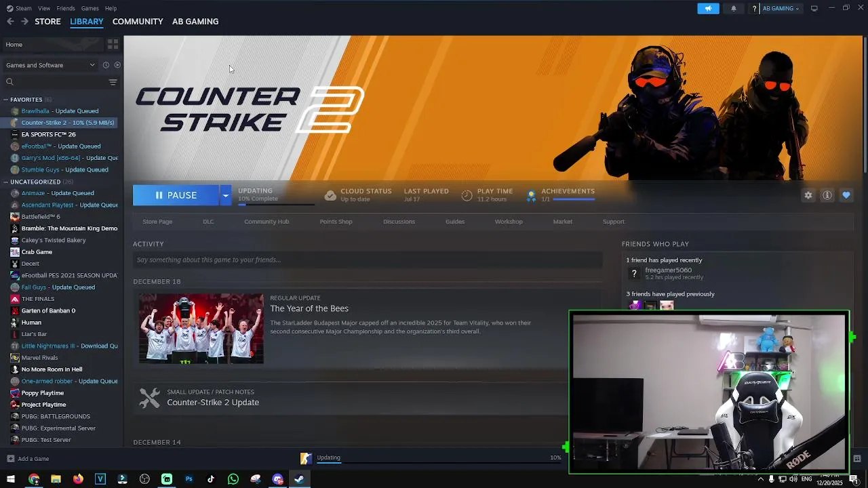Toggle the ready-to-play filter icon
Screen dimensions: 868x488
click(x=117, y=65)
